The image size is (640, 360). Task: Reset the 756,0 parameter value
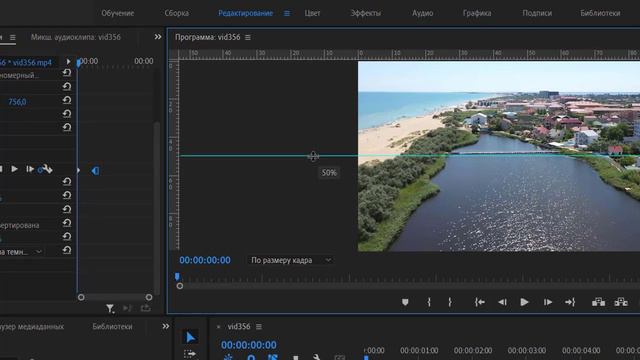(x=67, y=100)
